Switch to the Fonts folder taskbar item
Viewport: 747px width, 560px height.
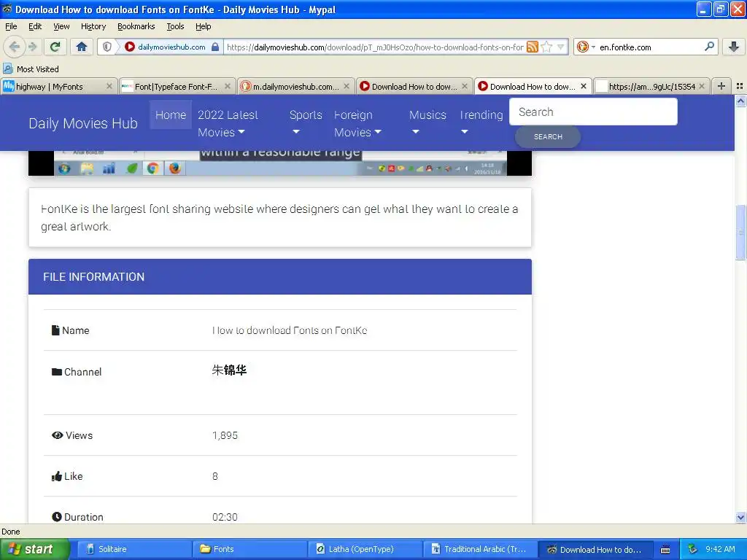[x=249, y=549]
